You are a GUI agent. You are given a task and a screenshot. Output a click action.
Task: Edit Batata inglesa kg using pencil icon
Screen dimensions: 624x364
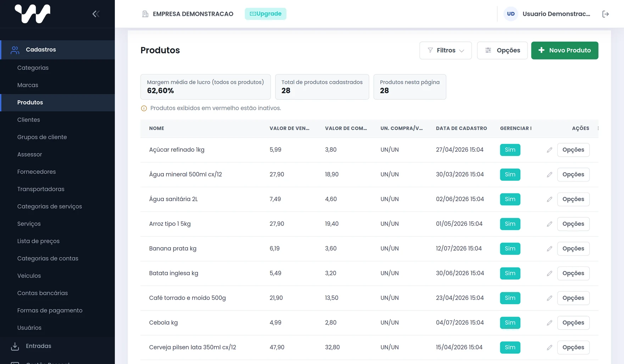click(550, 273)
